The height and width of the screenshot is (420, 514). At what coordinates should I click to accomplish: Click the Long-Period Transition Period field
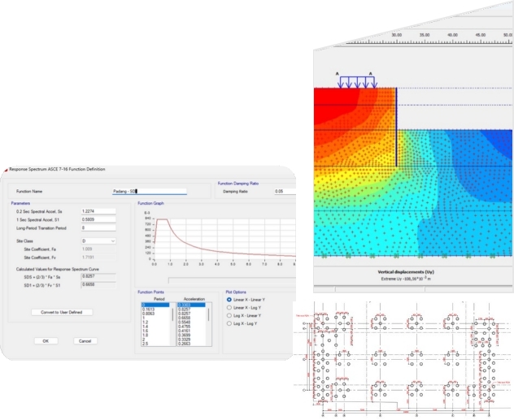98,227
